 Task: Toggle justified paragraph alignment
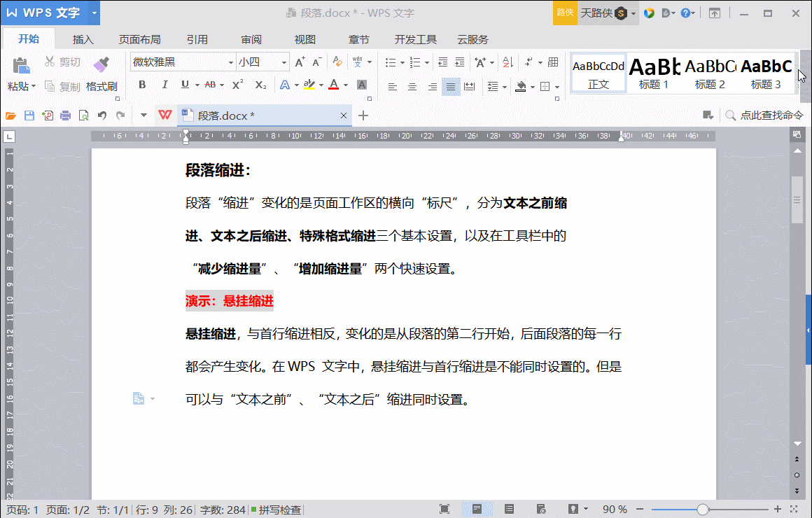(451, 87)
